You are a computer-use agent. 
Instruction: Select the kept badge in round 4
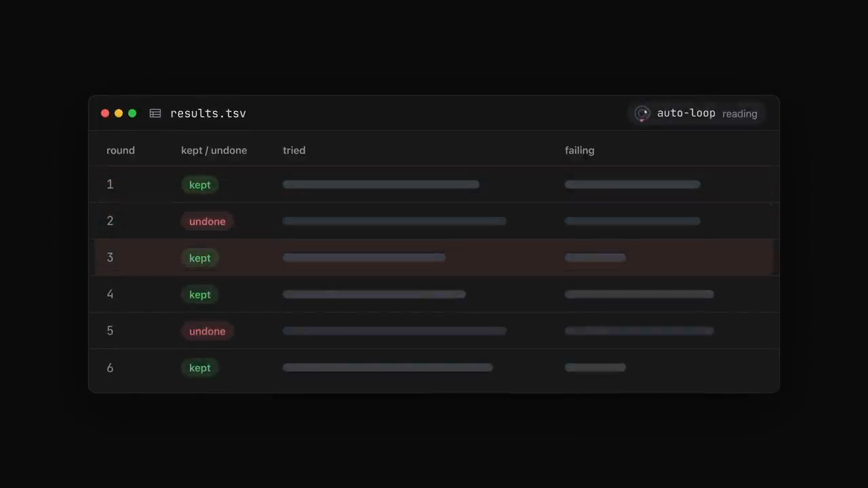(x=200, y=295)
